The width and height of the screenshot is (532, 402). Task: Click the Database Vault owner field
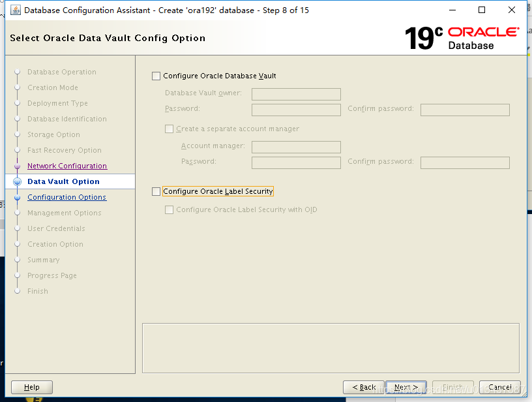[296, 94]
